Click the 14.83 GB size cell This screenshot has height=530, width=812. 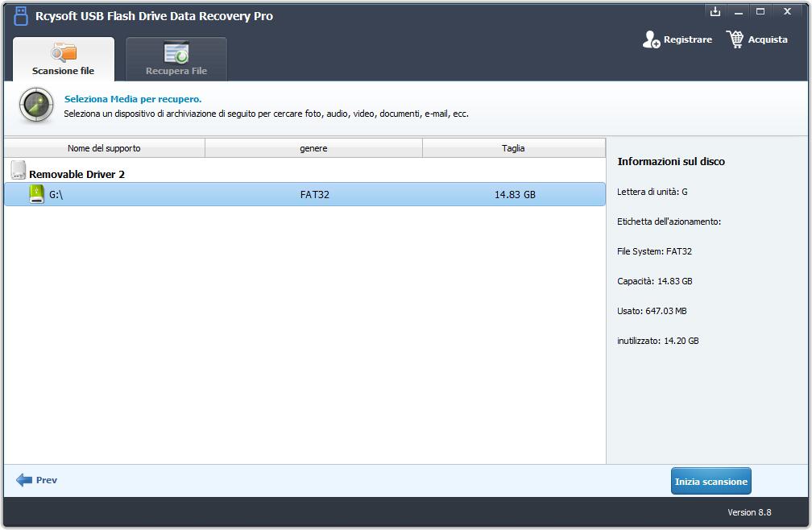[x=515, y=194]
